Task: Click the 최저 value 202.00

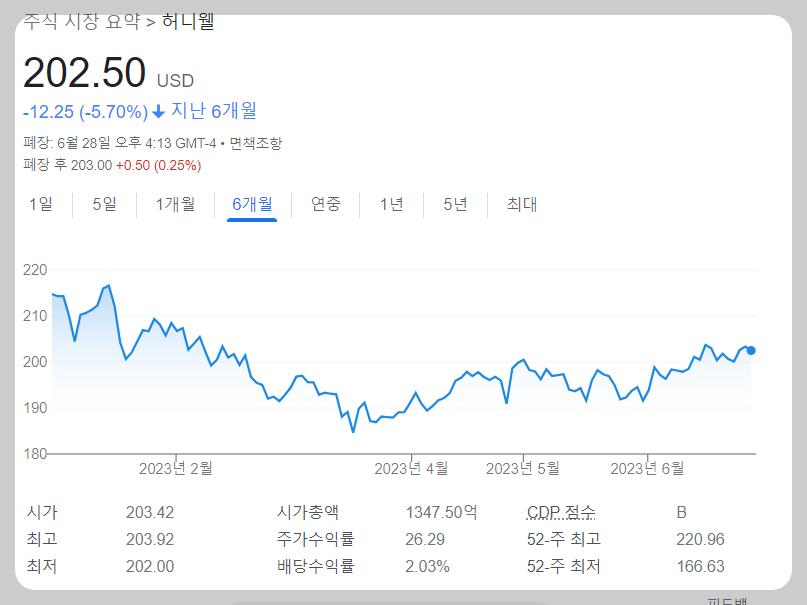Action: pos(150,566)
